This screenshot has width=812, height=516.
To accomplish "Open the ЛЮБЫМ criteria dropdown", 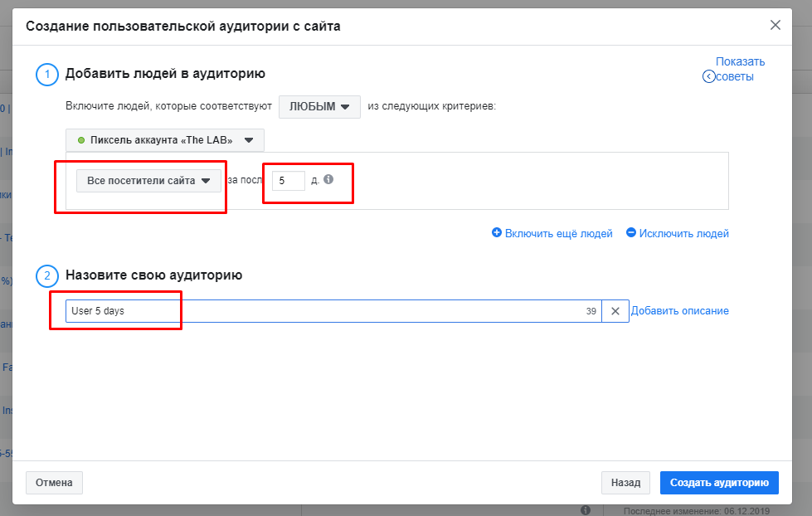I will tap(319, 106).
